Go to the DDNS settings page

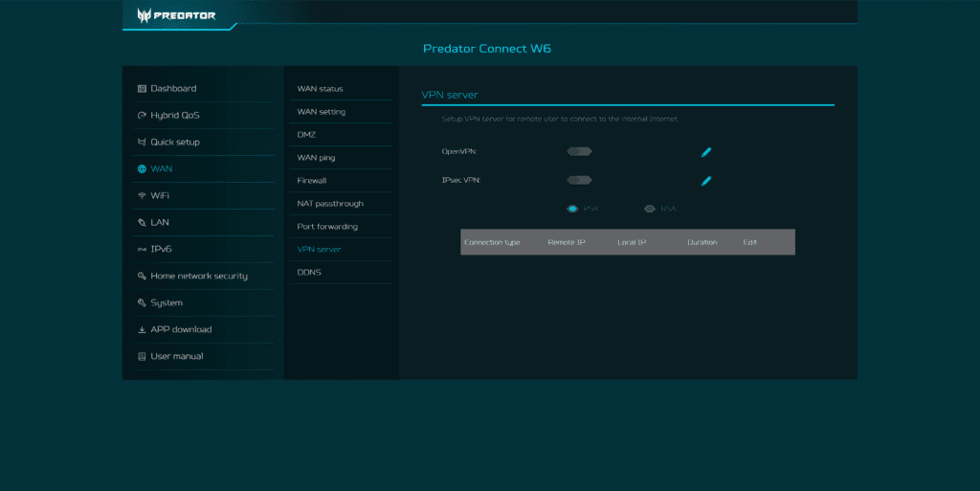tap(309, 273)
